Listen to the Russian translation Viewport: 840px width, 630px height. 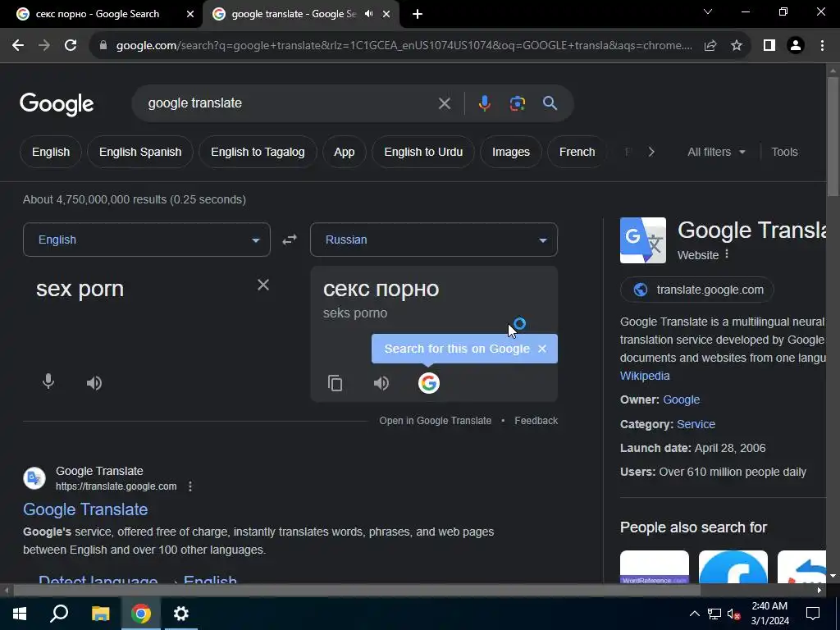(x=381, y=383)
